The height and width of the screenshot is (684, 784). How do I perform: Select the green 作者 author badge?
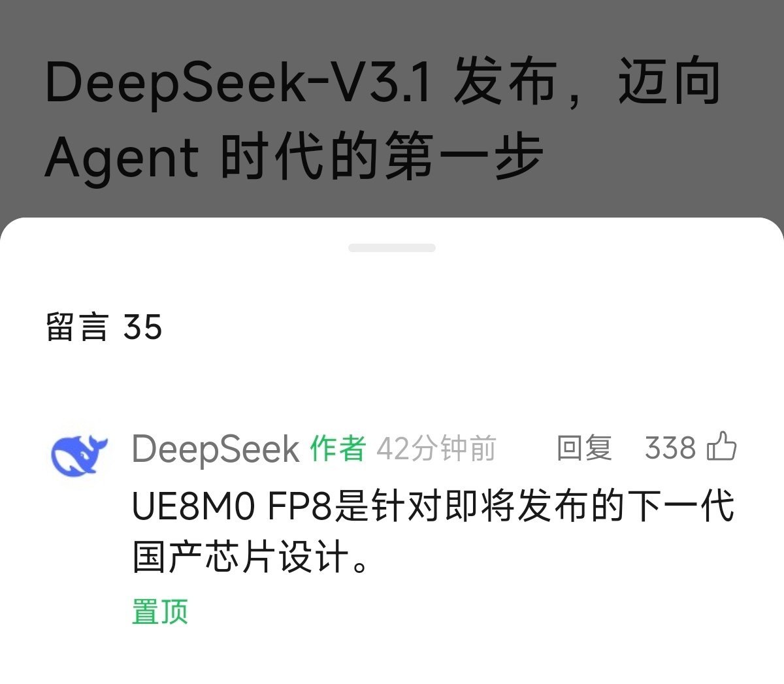(x=338, y=449)
